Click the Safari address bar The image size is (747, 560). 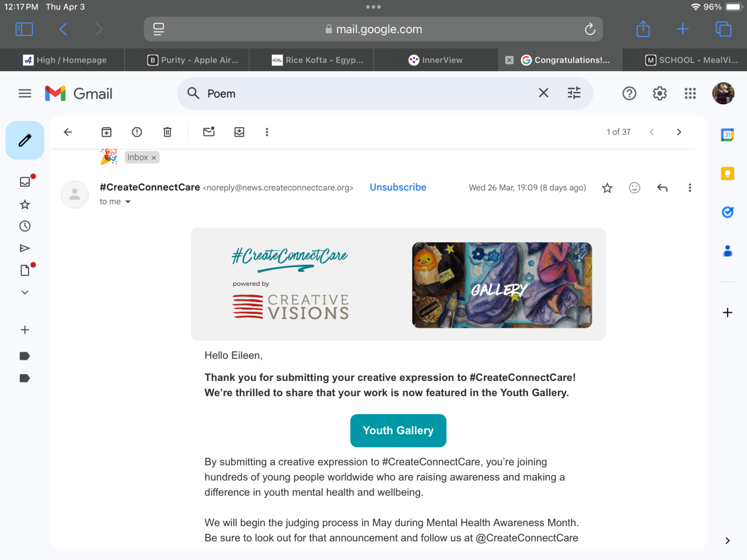tap(373, 29)
